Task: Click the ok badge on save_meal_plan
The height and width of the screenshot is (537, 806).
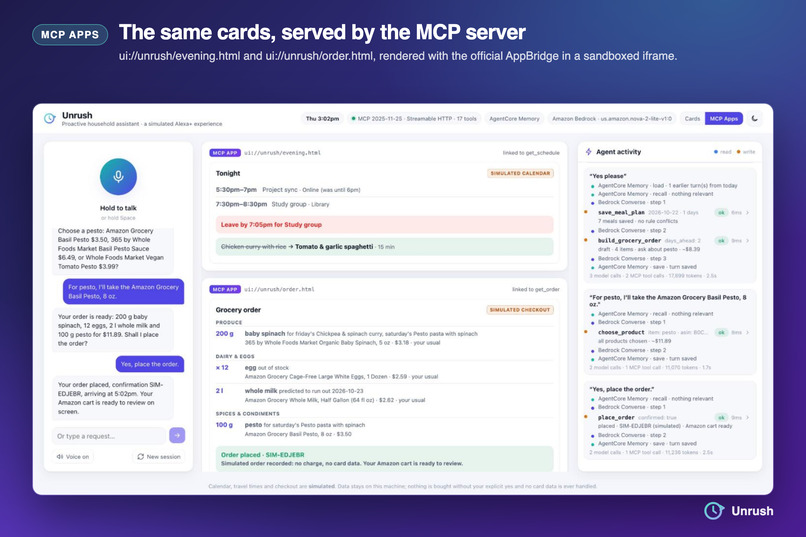Action: click(x=721, y=213)
